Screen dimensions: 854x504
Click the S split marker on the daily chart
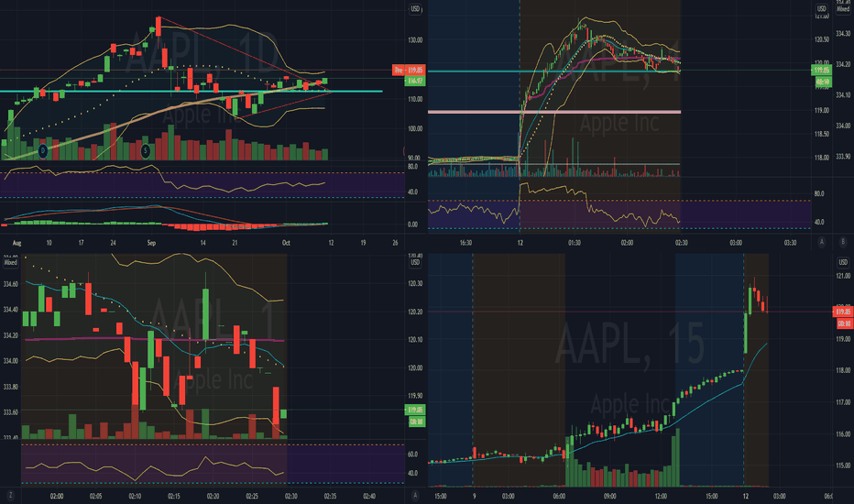145,150
